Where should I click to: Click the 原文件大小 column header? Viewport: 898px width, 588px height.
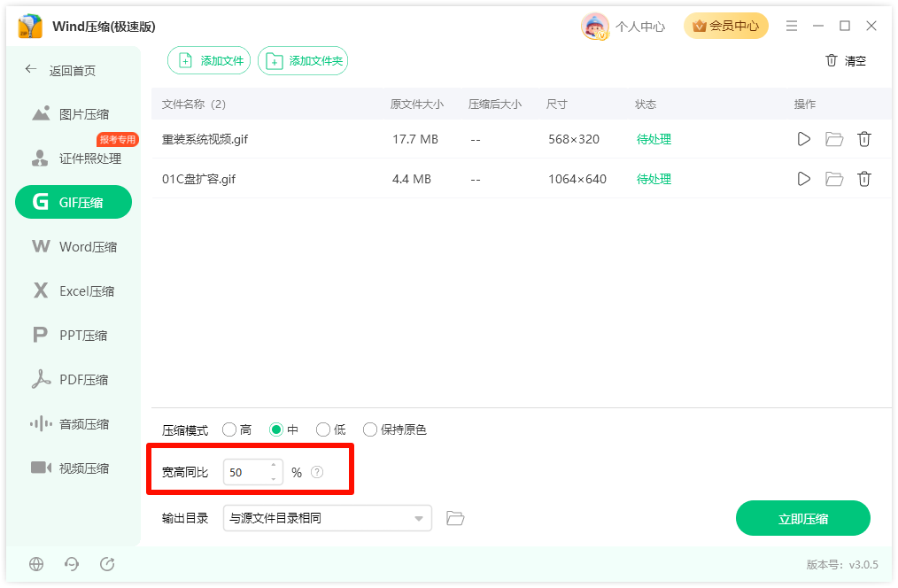417,104
